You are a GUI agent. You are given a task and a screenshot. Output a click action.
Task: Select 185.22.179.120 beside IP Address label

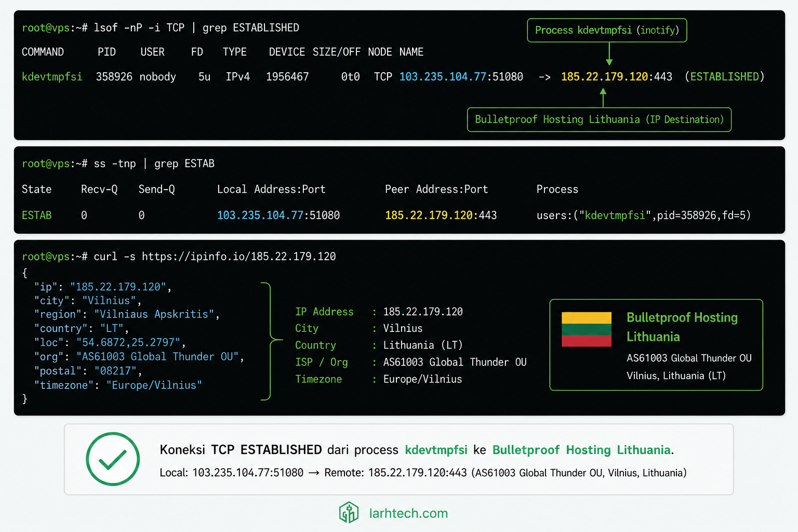tap(423, 312)
